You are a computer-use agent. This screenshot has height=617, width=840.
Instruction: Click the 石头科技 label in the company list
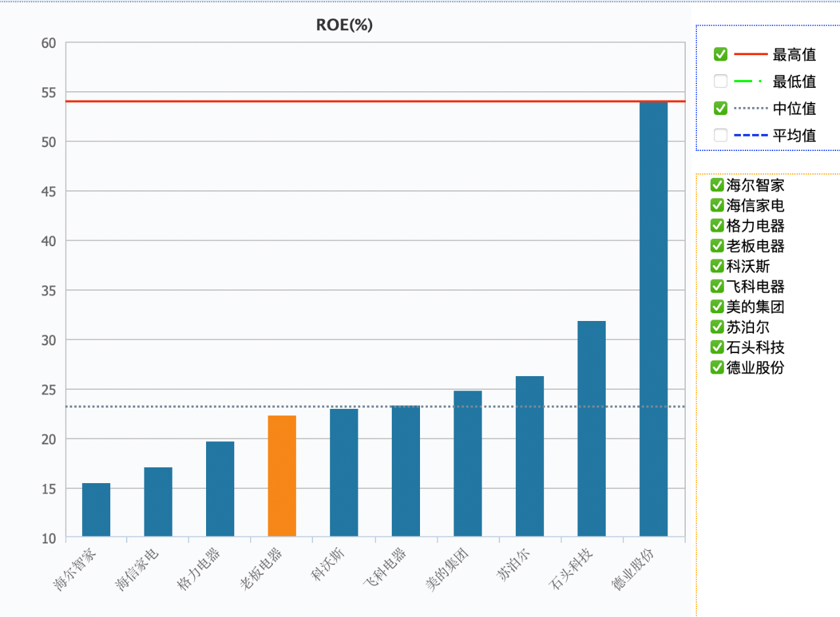(x=755, y=347)
